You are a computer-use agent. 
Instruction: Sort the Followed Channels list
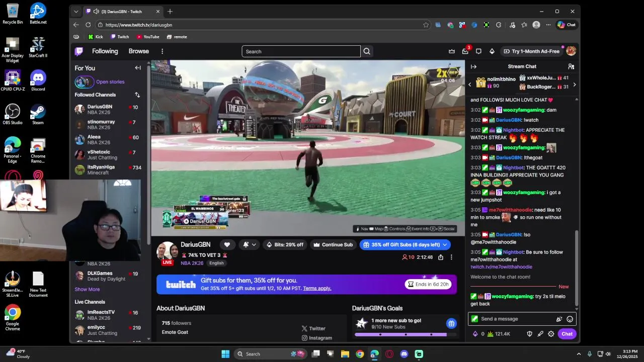tap(137, 95)
